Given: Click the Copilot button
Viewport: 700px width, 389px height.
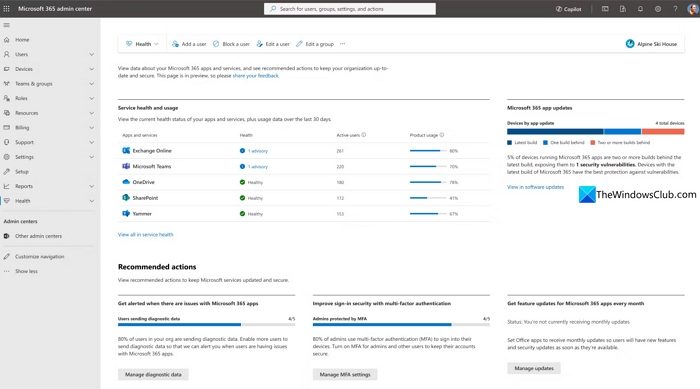Looking at the screenshot, I should 568,9.
